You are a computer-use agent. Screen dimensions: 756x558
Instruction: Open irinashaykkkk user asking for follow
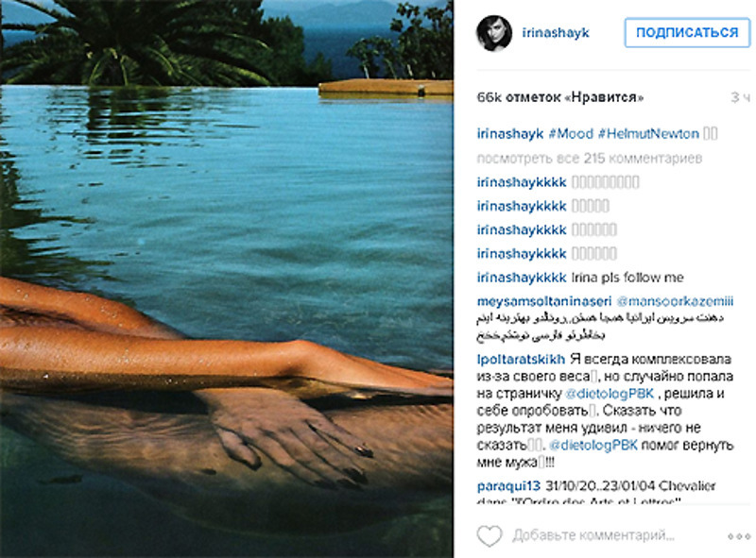coord(522,278)
